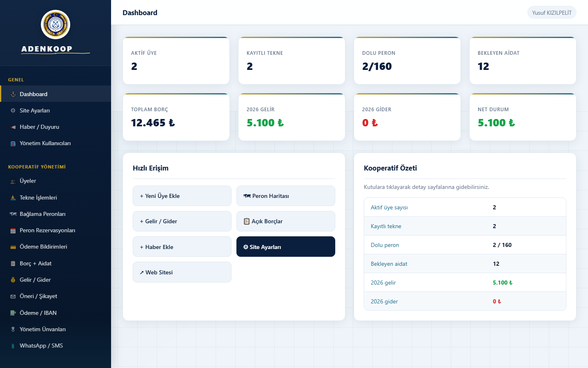Image resolution: width=588 pixels, height=368 pixels.
Task: Click the Yusuf KIZILPELİT user badge
Action: coord(552,13)
